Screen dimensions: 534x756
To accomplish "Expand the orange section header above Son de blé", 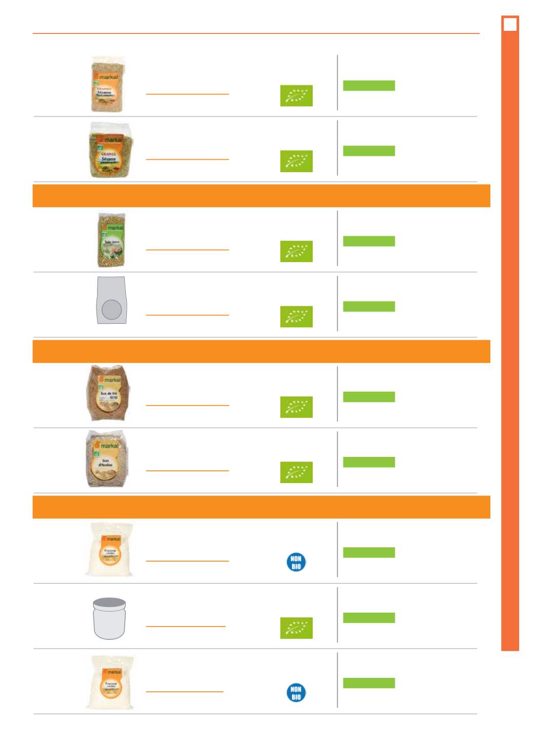I will pos(261,352).
